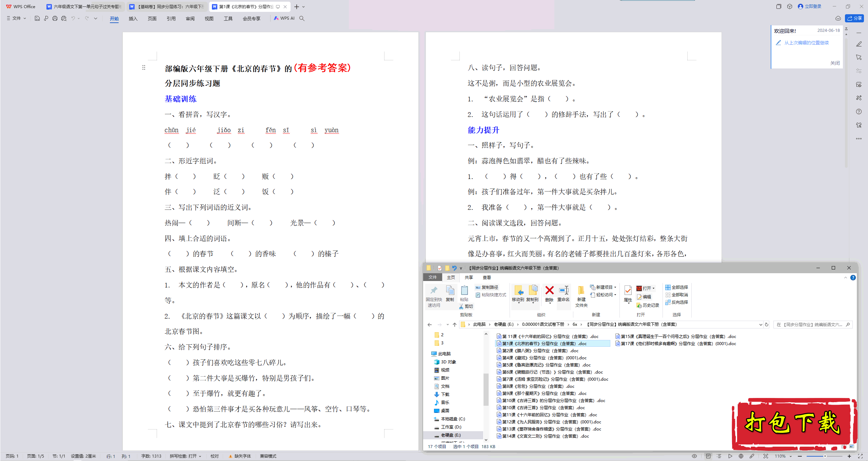Click Explorer back navigation arrow
Viewport: 868px width, 461px height.
click(430, 325)
